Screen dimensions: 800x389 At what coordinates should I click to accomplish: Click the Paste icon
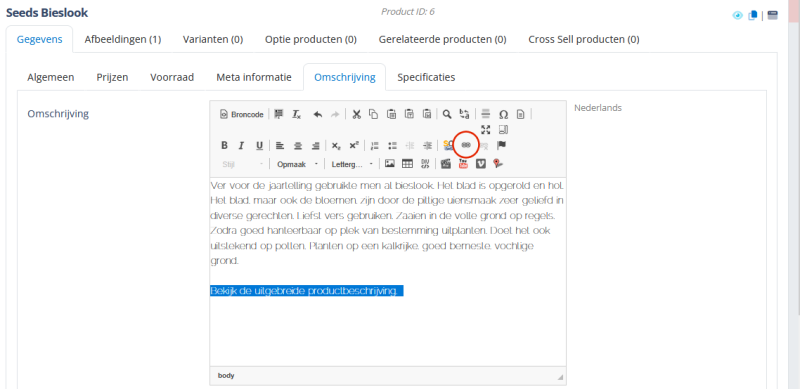click(391, 114)
